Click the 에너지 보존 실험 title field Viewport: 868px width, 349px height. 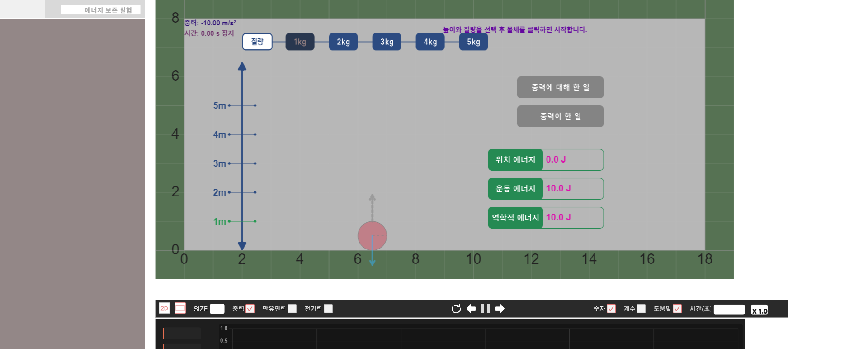[101, 10]
